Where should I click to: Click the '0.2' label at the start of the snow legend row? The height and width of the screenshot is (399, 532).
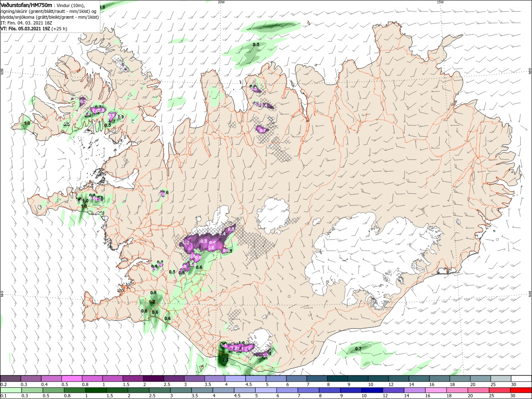[x=3, y=384]
